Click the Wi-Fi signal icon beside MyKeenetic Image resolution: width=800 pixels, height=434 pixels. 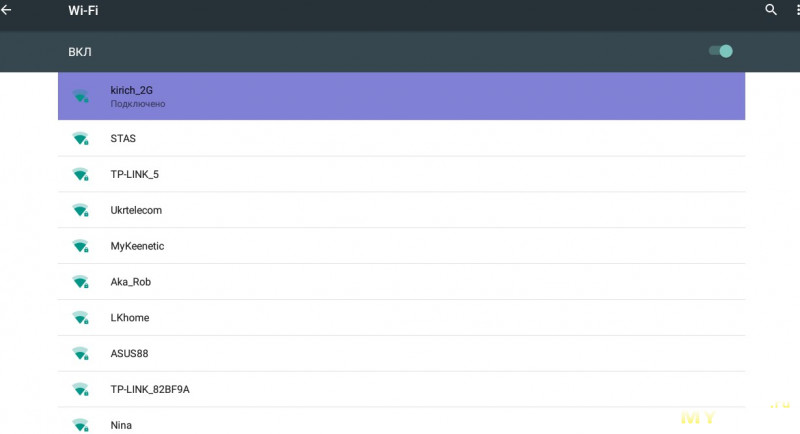pyautogui.click(x=81, y=247)
